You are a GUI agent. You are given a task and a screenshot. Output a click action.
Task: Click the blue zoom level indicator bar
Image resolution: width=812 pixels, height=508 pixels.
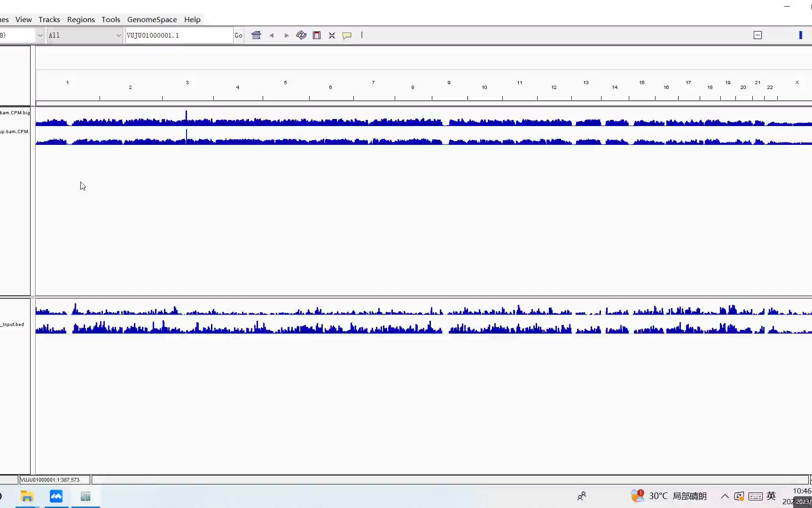click(801, 35)
